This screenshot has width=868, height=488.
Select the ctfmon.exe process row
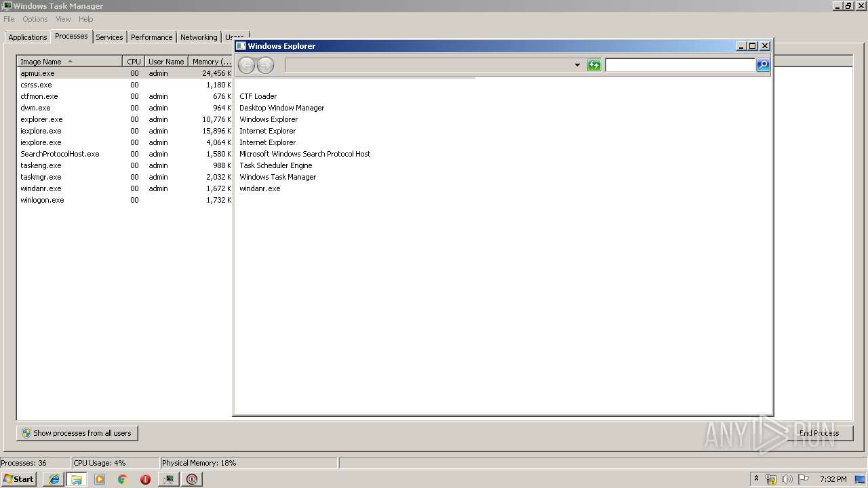pos(125,96)
